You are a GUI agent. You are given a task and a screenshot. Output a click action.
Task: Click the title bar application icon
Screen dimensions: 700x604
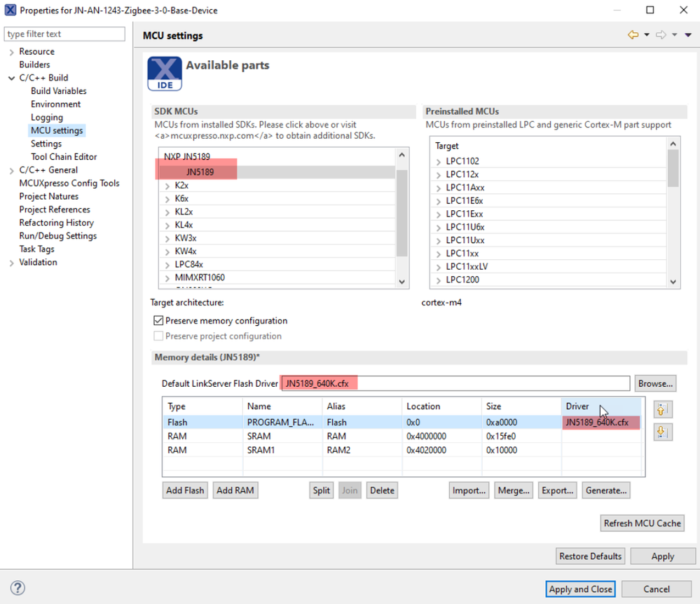10,10
